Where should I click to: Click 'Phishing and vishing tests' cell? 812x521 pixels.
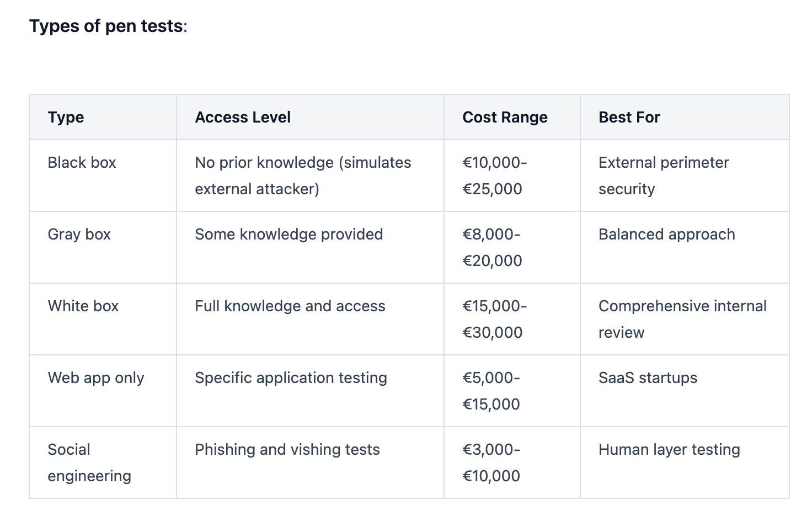pos(287,450)
